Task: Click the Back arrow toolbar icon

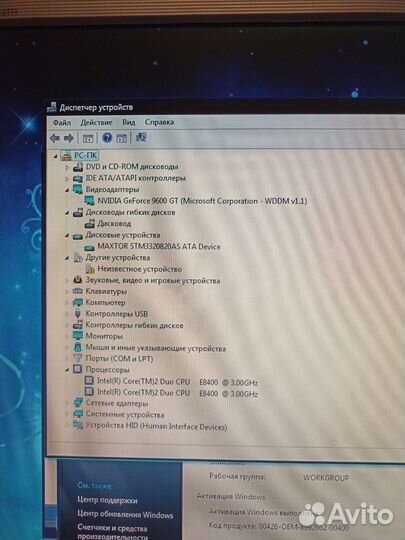Action: 54,138
